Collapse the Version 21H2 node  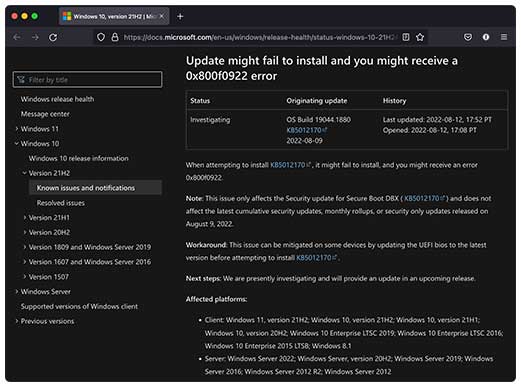pyautogui.click(x=24, y=173)
